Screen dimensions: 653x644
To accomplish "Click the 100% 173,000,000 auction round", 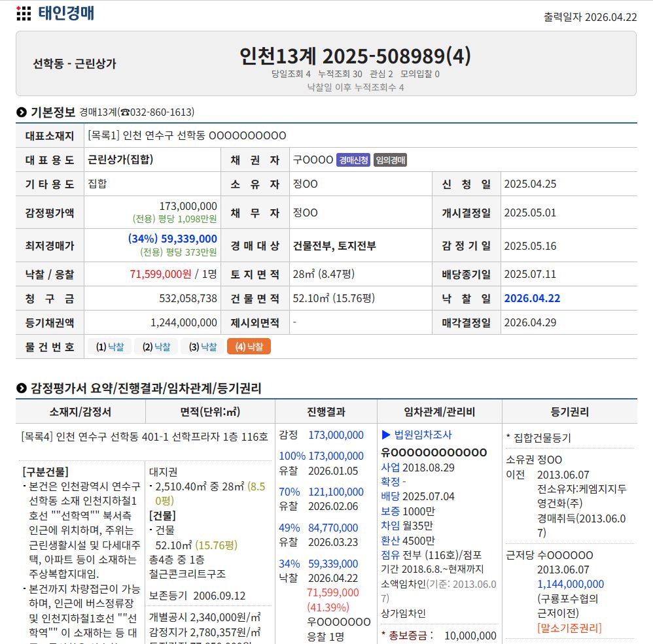I will 321,456.
